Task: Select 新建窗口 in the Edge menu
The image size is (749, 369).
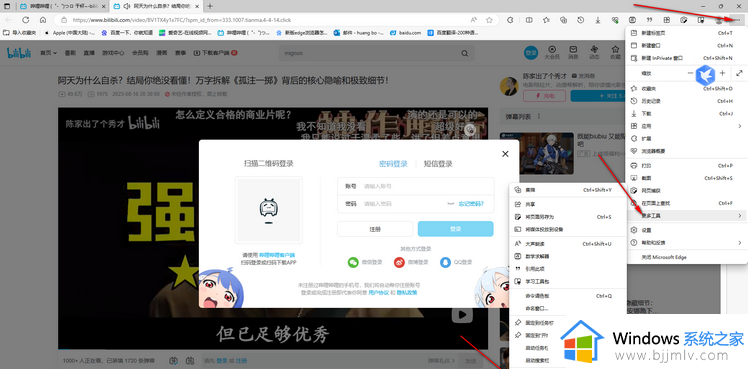Action: point(686,45)
